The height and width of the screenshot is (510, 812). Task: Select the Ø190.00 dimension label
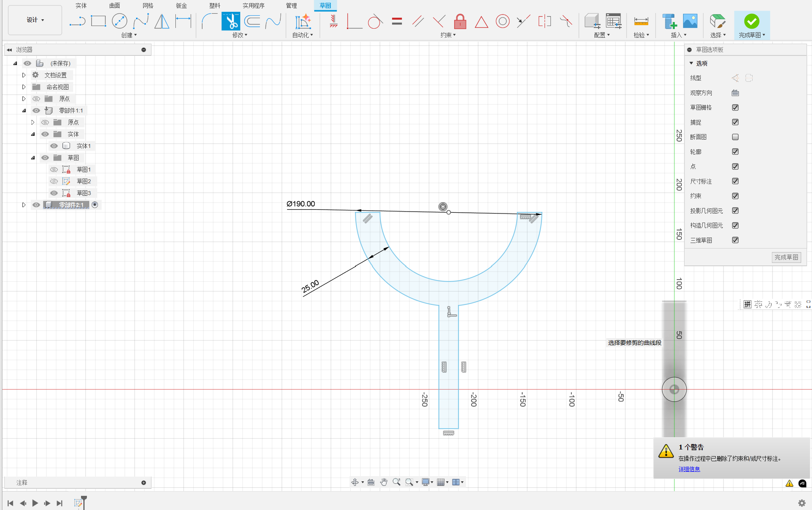point(301,204)
